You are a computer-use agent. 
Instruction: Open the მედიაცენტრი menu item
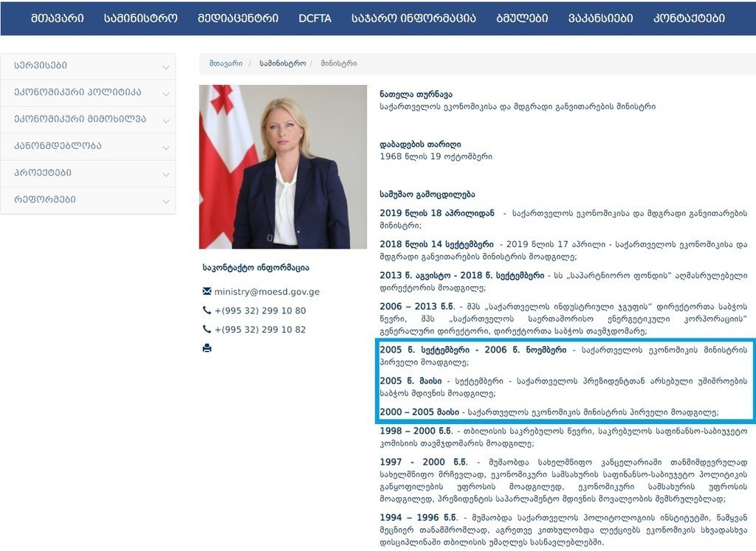[238, 18]
